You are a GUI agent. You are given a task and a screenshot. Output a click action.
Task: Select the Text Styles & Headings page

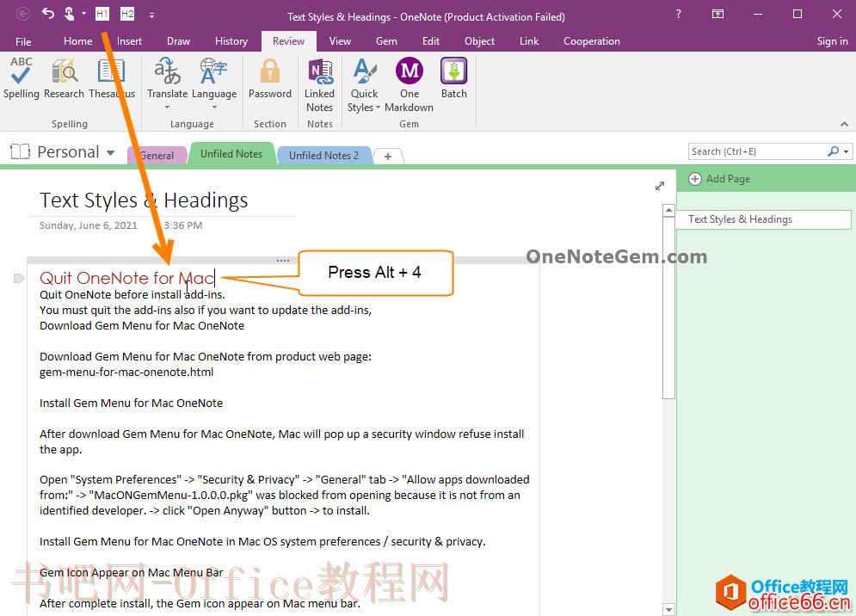[x=763, y=219]
